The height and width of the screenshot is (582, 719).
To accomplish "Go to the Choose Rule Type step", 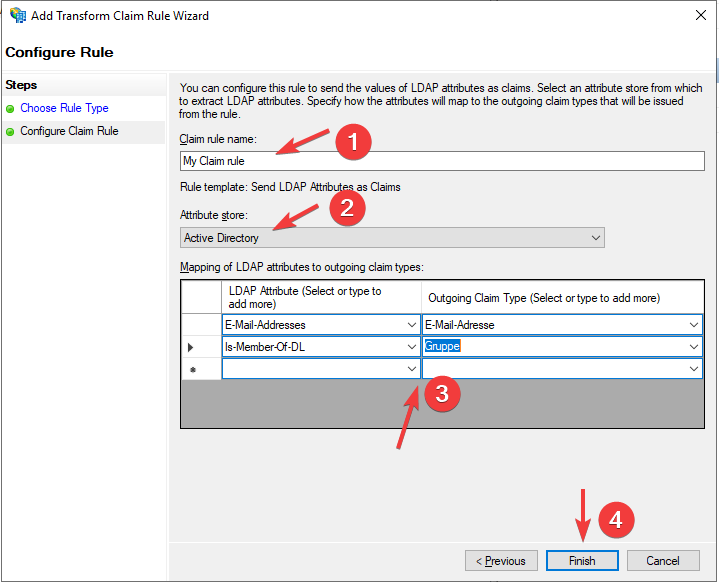I will [64, 108].
